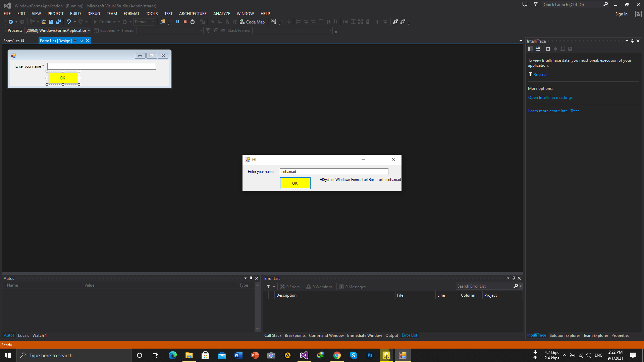Toggle 0 Warnings filter in Error List
This screenshot has width=644, height=362.
[319, 287]
